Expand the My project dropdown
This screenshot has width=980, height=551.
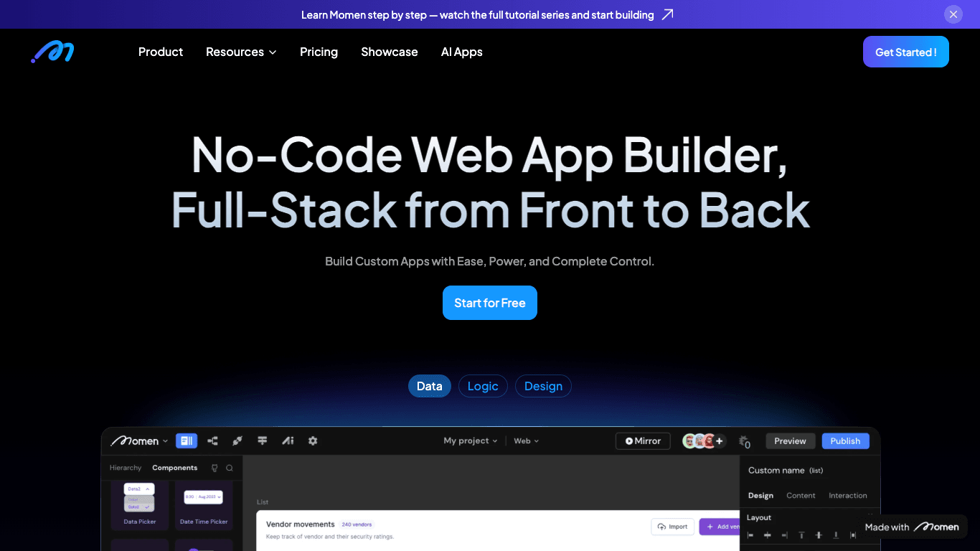pos(471,441)
